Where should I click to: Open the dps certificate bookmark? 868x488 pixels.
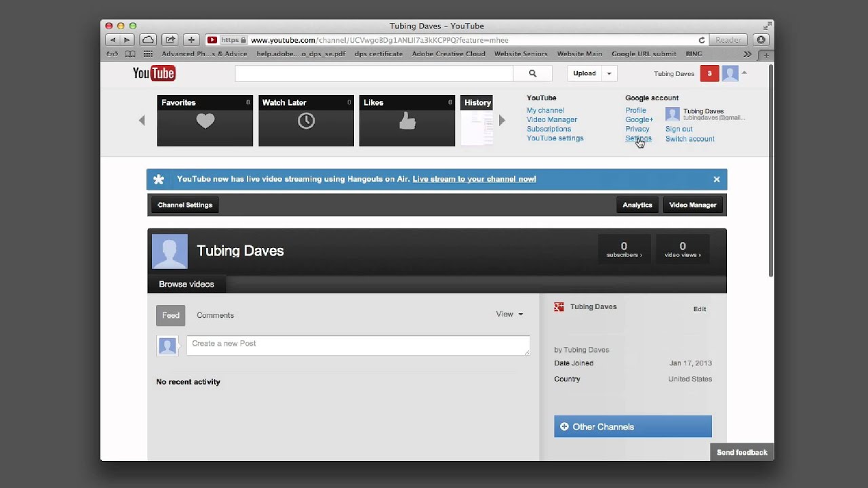[x=378, y=54]
